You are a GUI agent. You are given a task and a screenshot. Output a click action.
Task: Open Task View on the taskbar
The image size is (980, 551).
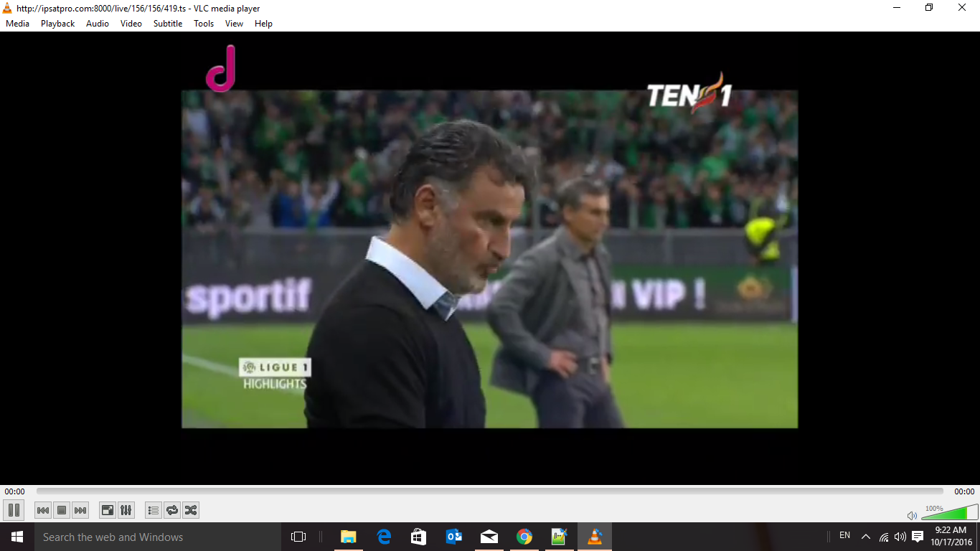coord(298,537)
